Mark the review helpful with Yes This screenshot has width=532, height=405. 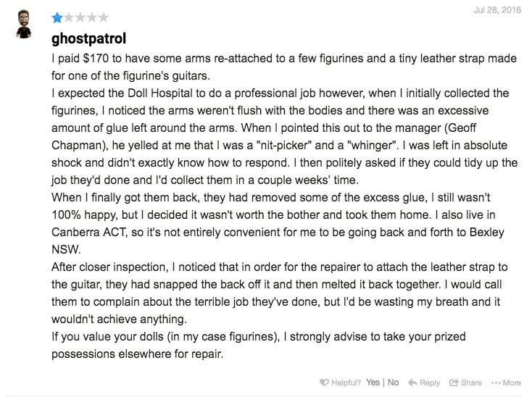tap(373, 383)
